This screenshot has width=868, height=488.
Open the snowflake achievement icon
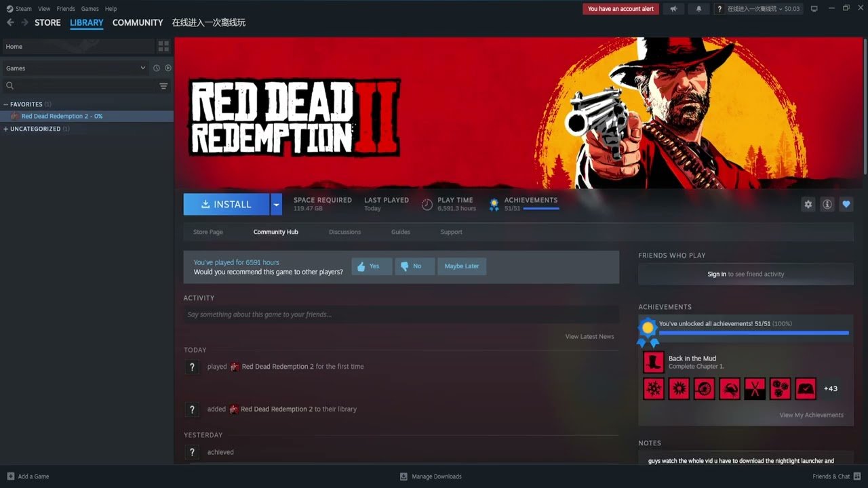654,388
